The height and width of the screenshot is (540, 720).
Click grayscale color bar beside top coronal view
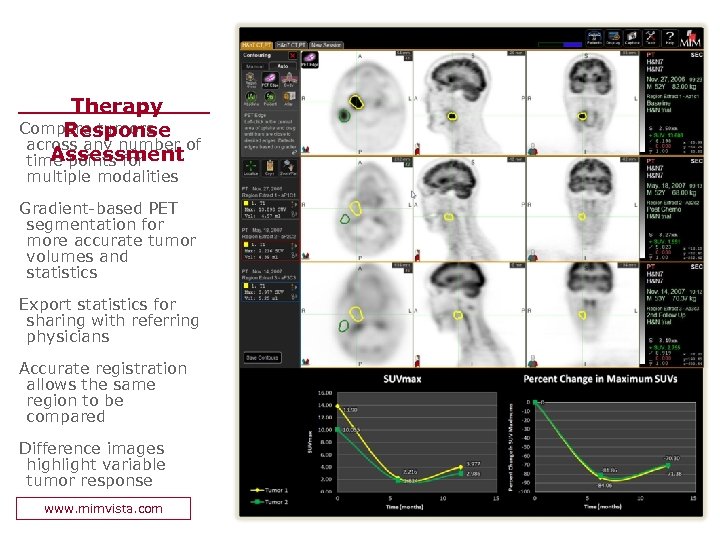[x=642, y=102]
